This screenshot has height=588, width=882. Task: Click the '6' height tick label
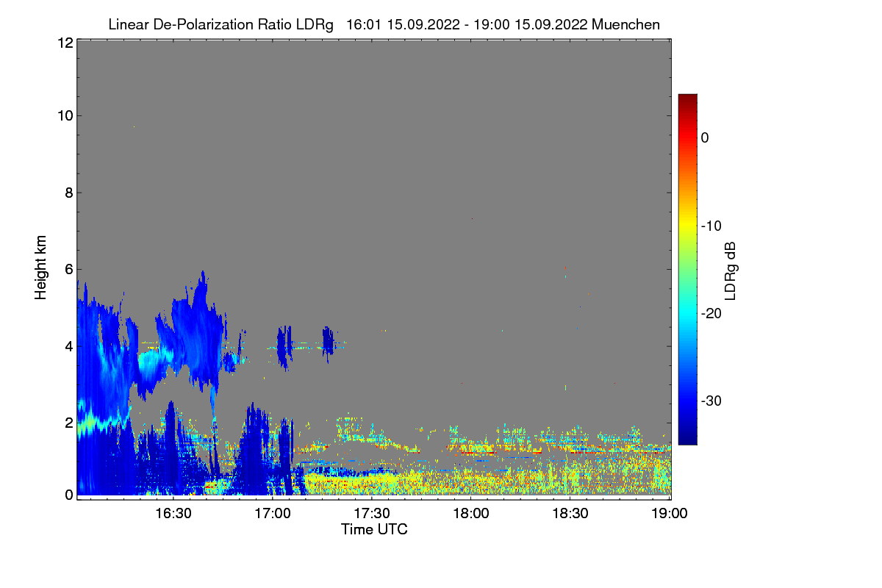[x=68, y=269]
